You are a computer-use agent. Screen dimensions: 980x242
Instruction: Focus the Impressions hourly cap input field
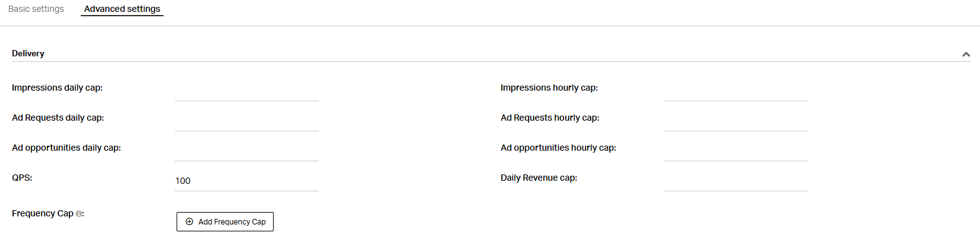click(736, 91)
